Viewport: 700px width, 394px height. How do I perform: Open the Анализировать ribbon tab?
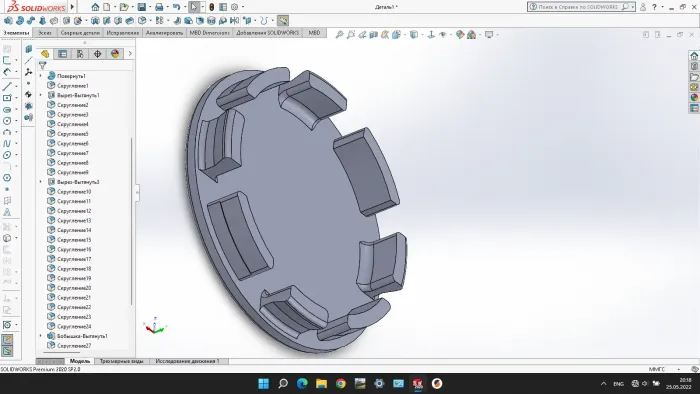164,33
